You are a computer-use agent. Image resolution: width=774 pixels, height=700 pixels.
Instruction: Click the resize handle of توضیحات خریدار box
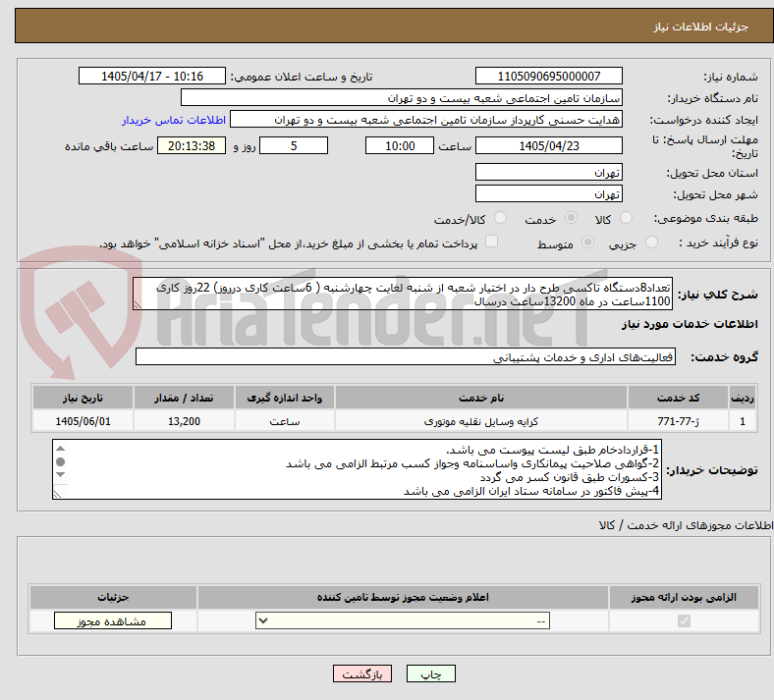pos(57,494)
